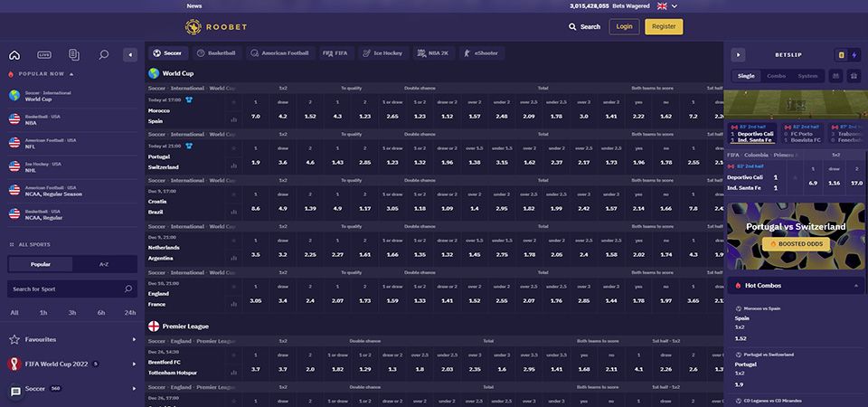Switch betslip to System tab
The height and width of the screenshot is (407, 868).
[x=807, y=76]
